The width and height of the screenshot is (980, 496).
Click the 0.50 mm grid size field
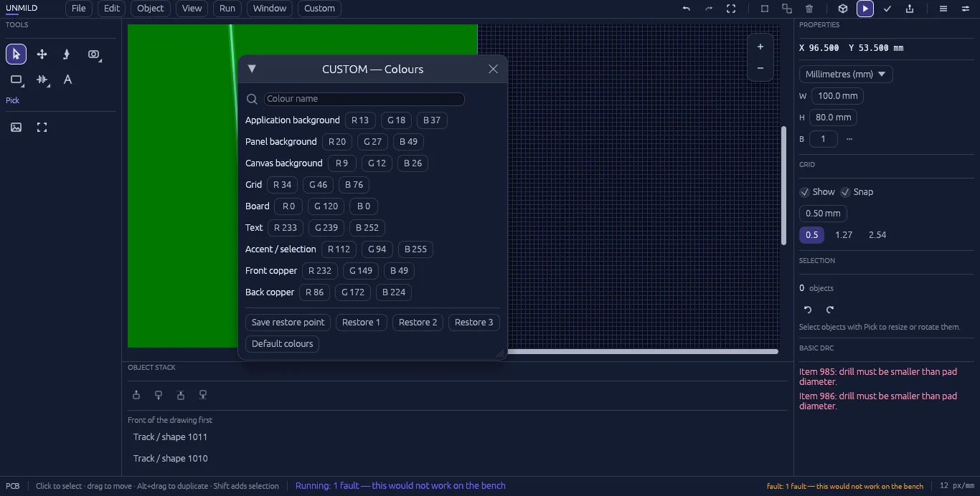tap(823, 214)
